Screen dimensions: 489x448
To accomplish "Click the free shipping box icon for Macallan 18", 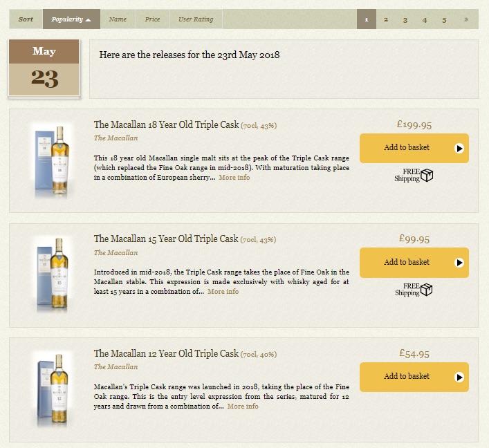I will coord(427,175).
